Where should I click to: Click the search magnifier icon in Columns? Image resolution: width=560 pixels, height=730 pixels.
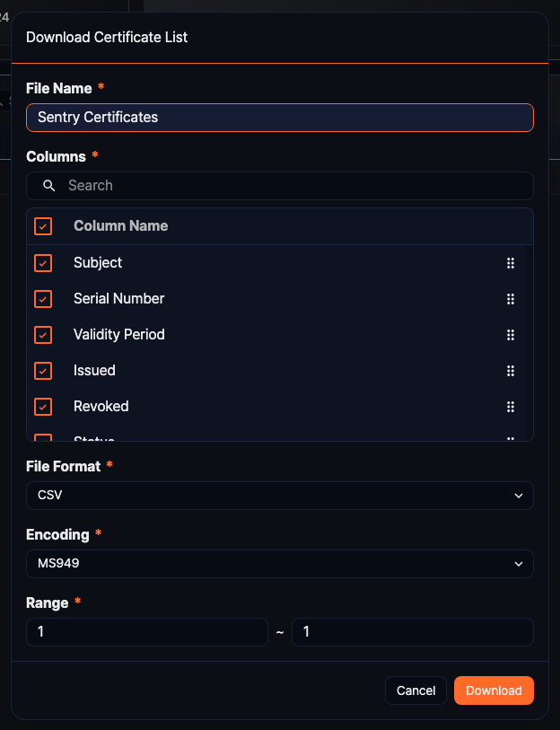coord(49,186)
